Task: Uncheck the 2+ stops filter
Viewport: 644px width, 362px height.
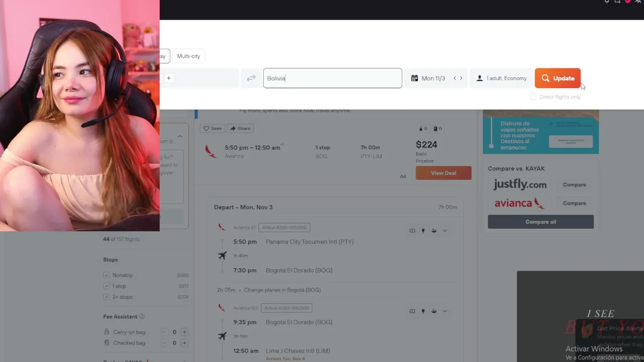Action: [106, 297]
